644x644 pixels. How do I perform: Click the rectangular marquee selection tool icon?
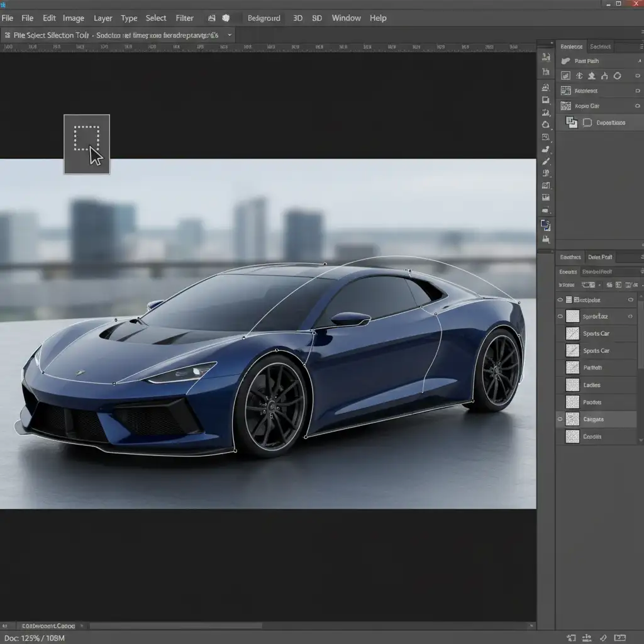(87, 138)
